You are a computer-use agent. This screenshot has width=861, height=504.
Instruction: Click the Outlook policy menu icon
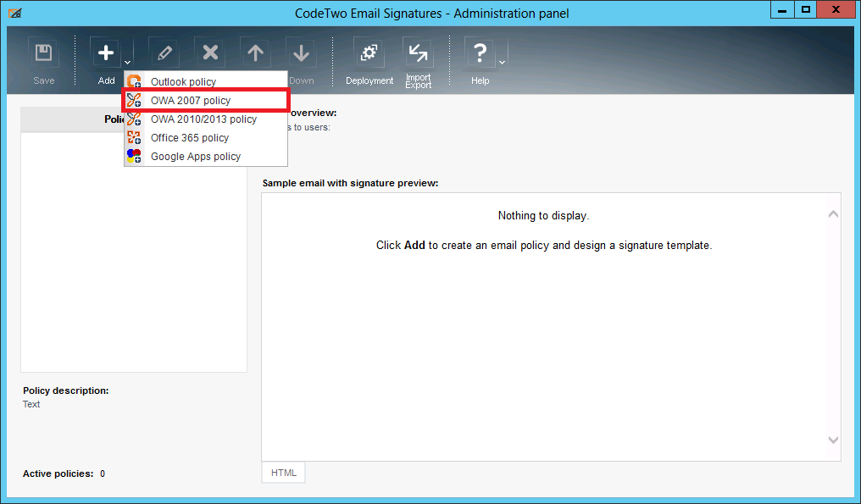pyautogui.click(x=134, y=82)
